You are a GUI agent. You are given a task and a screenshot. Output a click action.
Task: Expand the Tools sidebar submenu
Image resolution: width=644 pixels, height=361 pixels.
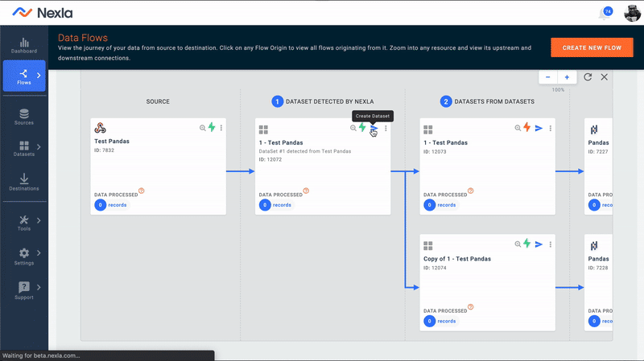coord(39,220)
